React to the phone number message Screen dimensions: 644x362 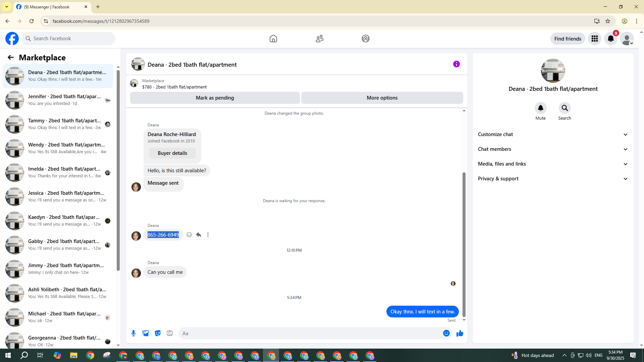pos(189,235)
